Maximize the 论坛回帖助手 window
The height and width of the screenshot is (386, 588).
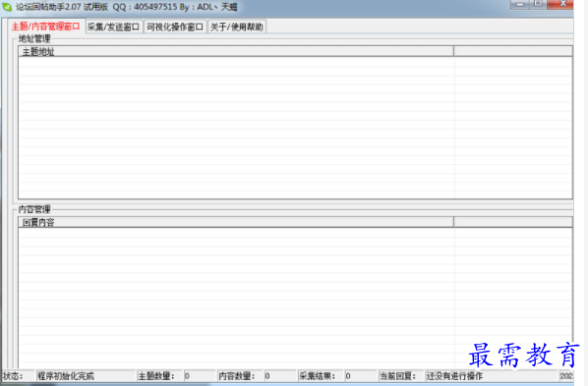point(538,4)
